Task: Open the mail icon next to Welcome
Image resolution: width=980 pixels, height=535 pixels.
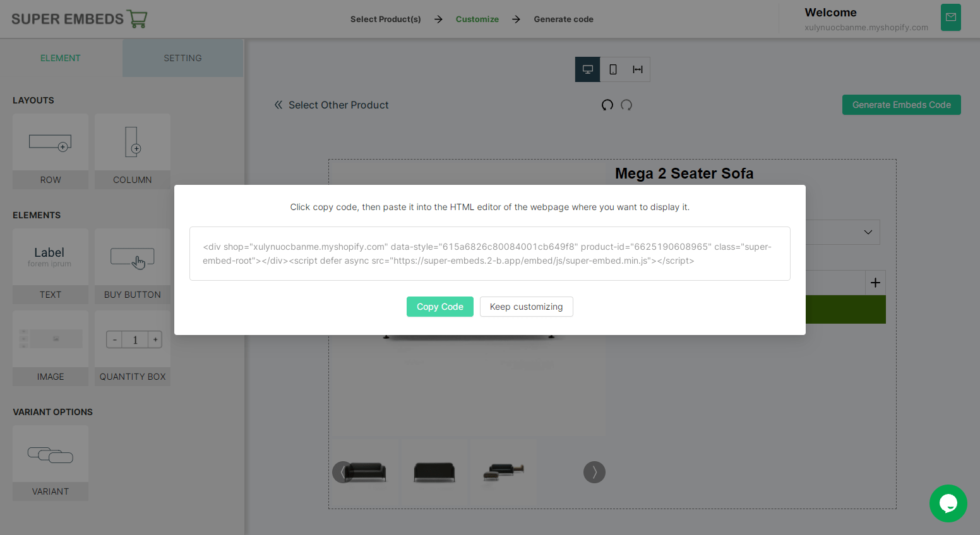Action: [950, 18]
